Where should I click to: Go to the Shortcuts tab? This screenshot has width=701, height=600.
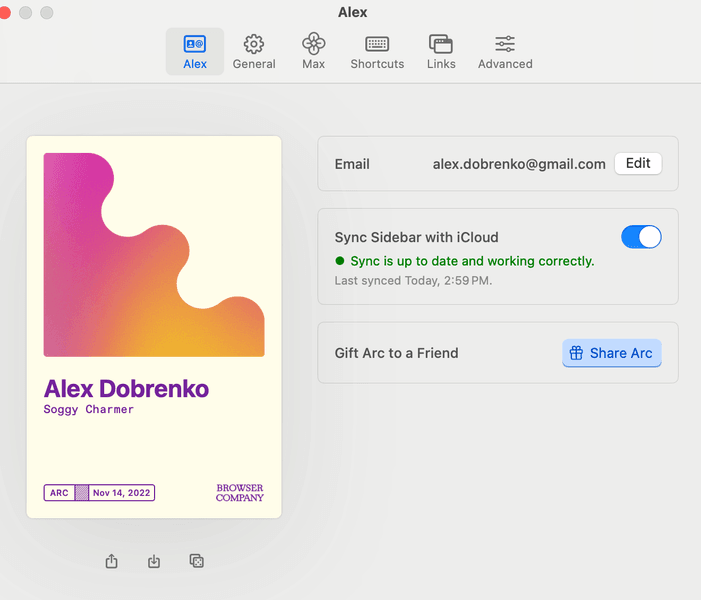377,52
